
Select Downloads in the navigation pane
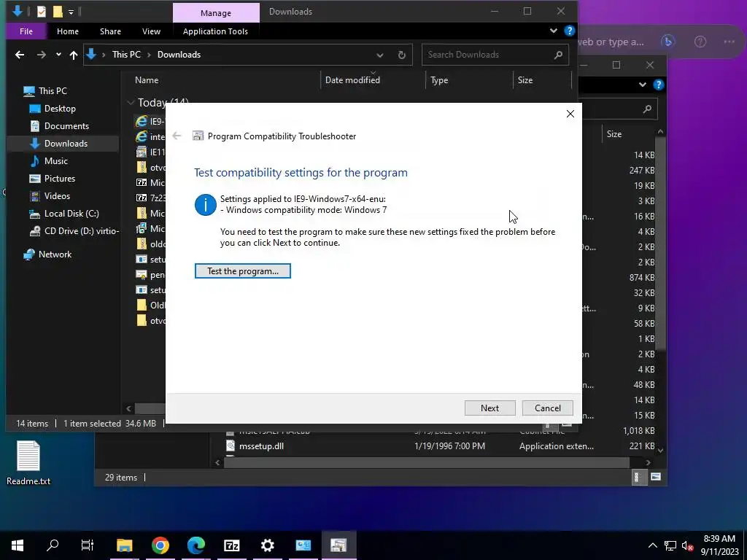click(66, 144)
